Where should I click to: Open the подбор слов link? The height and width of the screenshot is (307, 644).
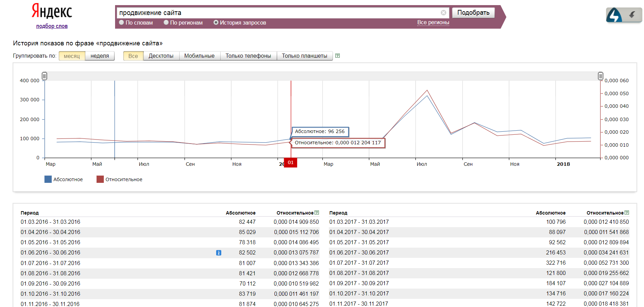point(52,26)
